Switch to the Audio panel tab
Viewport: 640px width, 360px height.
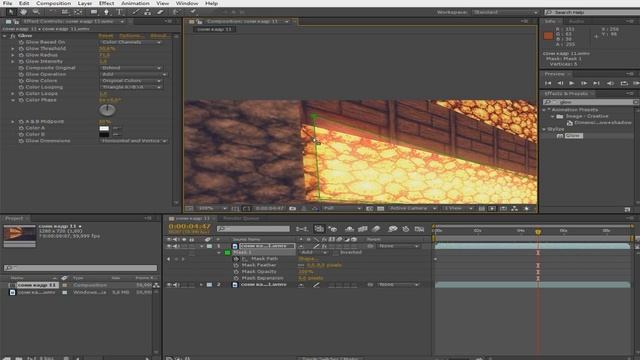[576, 21]
